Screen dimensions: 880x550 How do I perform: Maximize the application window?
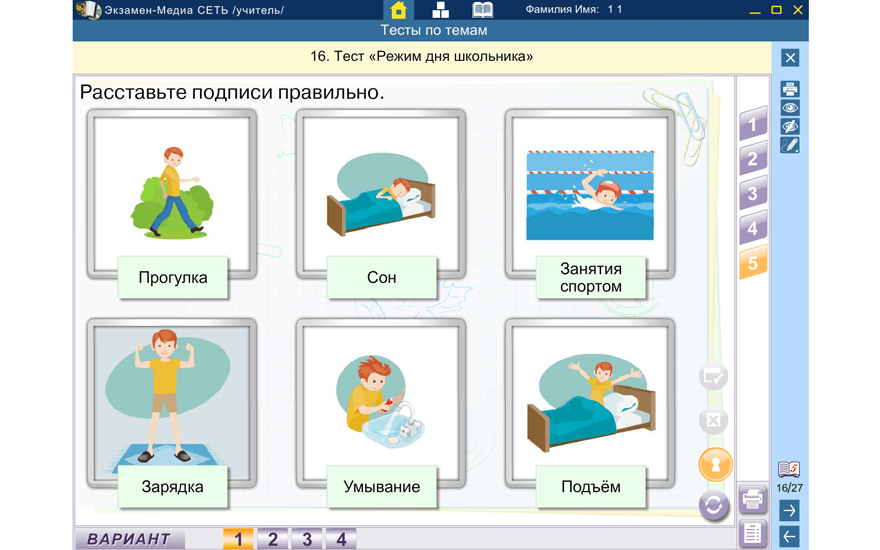[x=776, y=10]
